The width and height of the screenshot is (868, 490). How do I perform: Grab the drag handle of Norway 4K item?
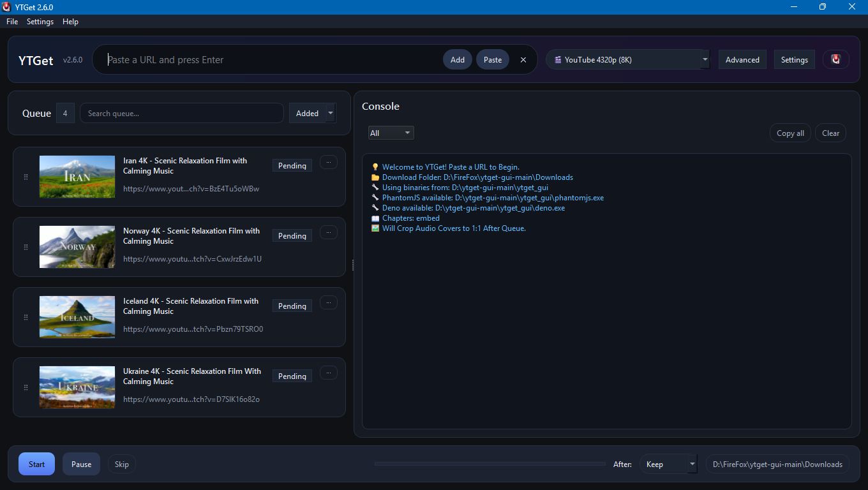click(x=26, y=247)
